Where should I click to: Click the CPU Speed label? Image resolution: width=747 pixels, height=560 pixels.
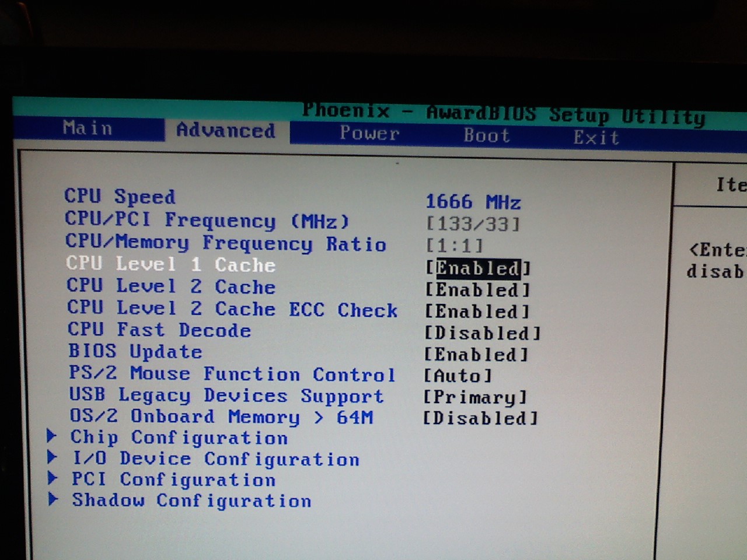(x=120, y=196)
